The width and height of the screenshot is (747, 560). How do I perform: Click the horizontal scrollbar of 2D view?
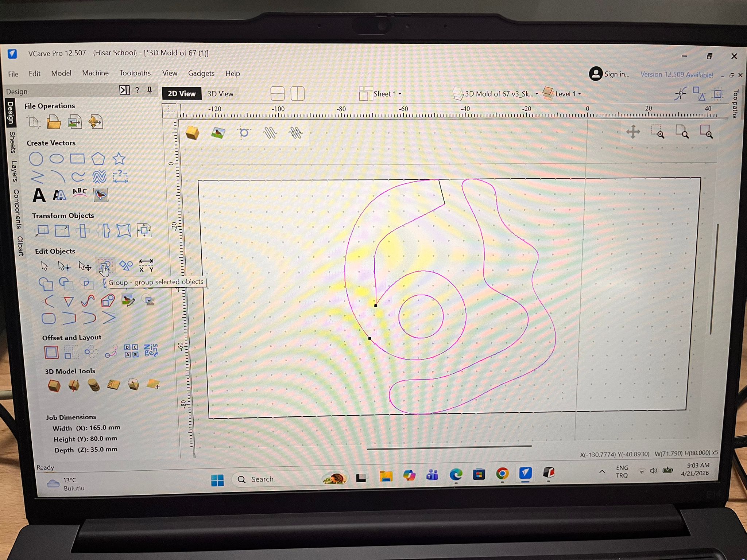pos(449,447)
